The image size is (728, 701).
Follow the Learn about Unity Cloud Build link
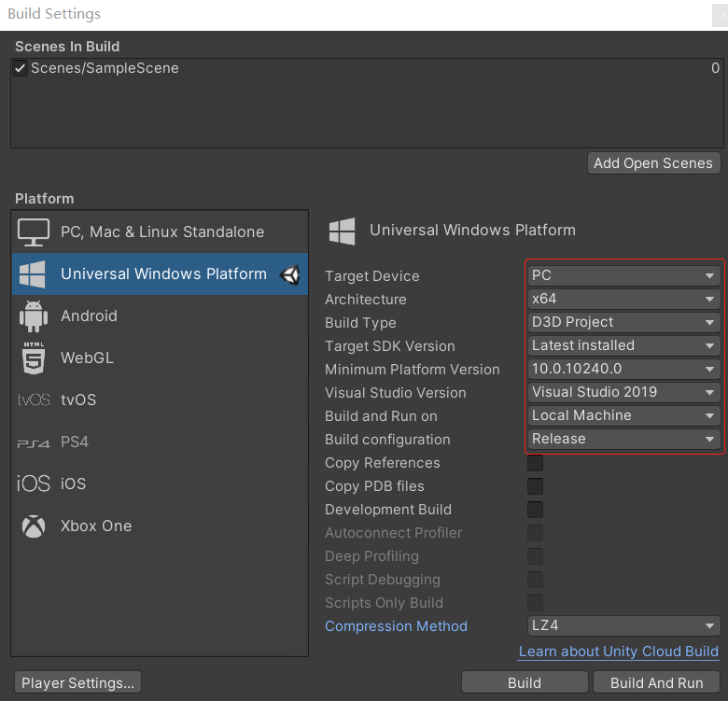click(x=618, y=652)
